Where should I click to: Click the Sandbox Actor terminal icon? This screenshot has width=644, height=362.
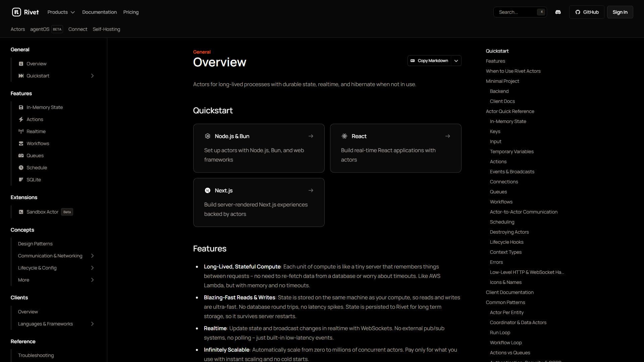[21, 212]
